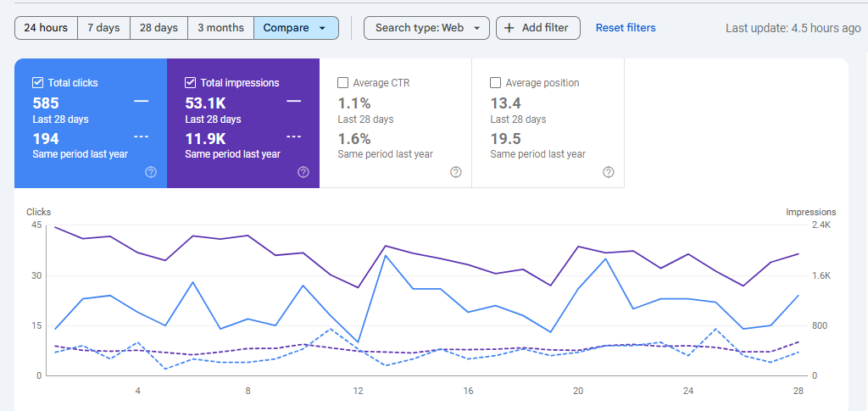Choose the 3 months date range
This screenshot has width=868, height=411.
tap(220, 28)
